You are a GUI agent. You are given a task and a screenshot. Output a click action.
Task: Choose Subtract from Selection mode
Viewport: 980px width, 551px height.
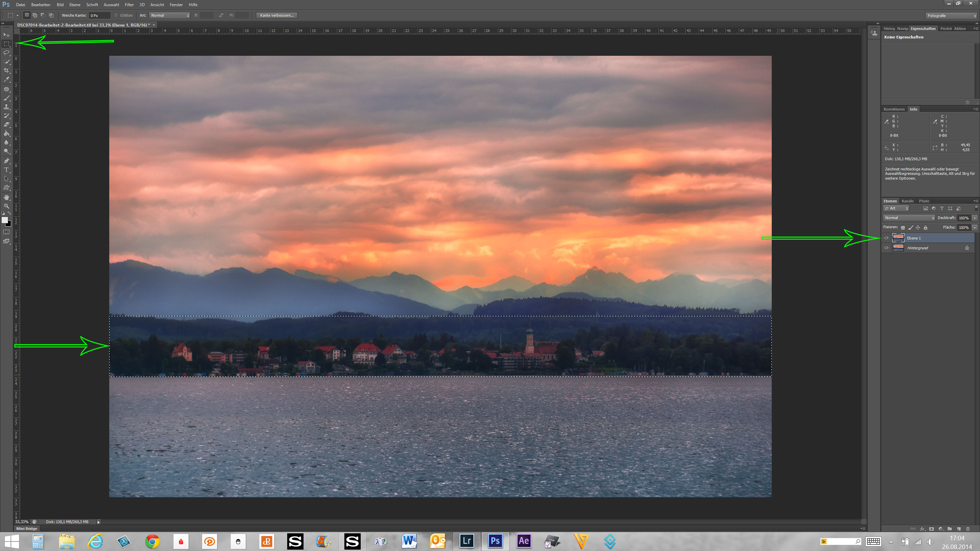tap(43, 15)
